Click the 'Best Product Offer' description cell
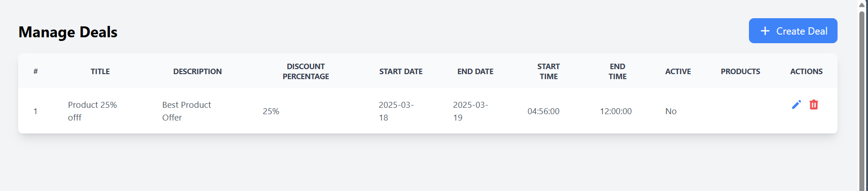868x191 pixels. (x=186, y=111)
